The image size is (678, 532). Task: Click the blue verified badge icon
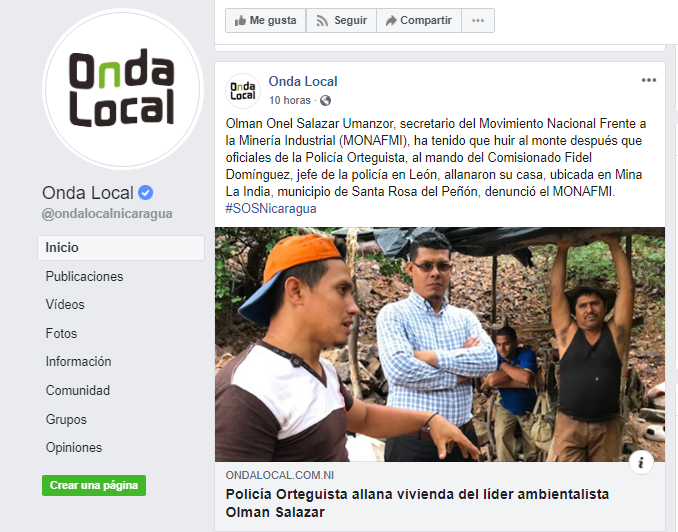click(146, 192)
